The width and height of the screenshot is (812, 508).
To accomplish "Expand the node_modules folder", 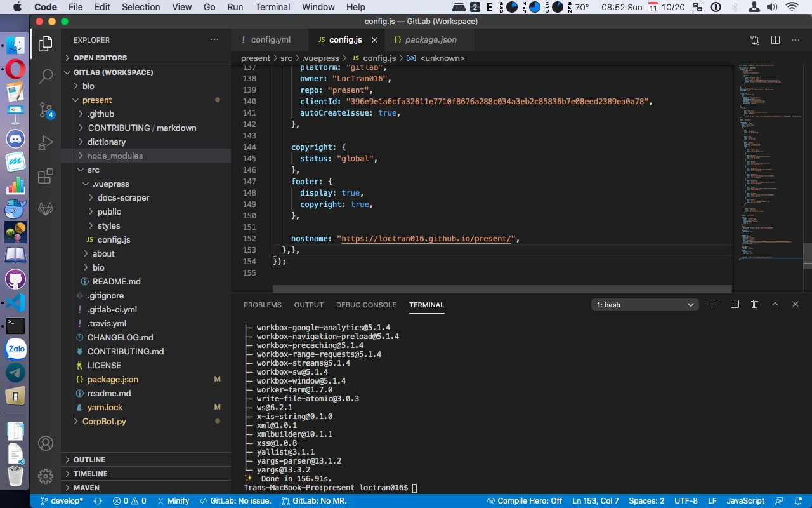I will [x=115, y=156].
